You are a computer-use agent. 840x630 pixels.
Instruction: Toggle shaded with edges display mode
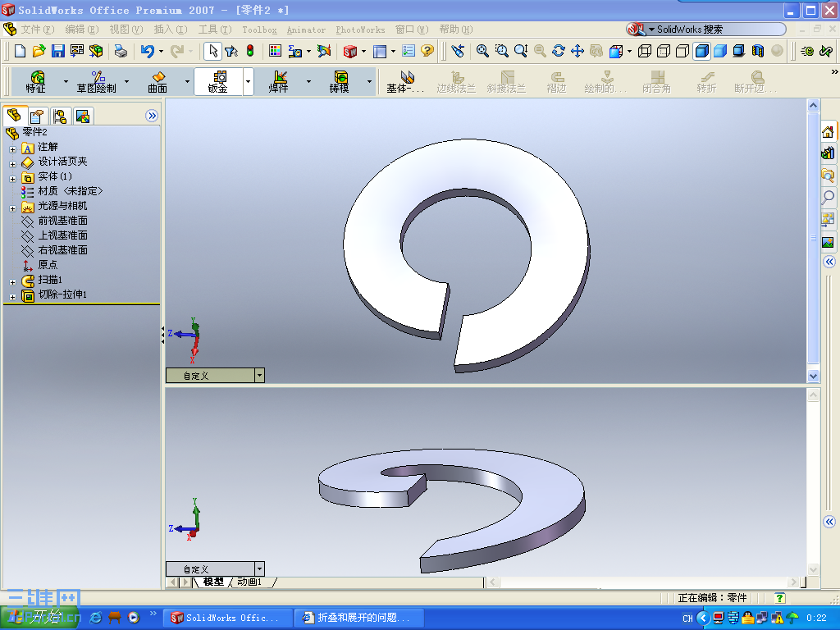point(701,51)
